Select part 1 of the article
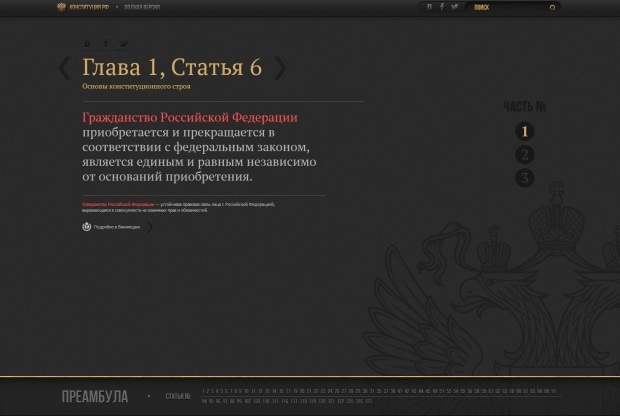Viewport: 620px width, 416px height. click(x=525, y=131)
